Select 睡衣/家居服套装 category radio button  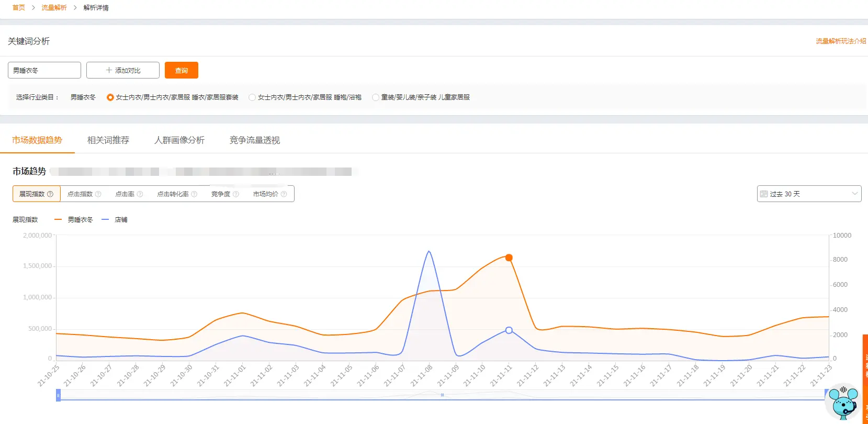tap(110, 97)
